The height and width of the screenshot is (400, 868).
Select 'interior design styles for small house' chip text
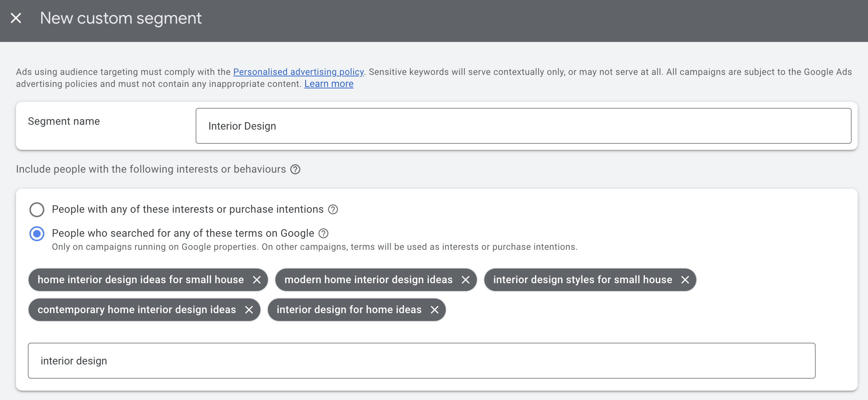(x=582, y=280)
